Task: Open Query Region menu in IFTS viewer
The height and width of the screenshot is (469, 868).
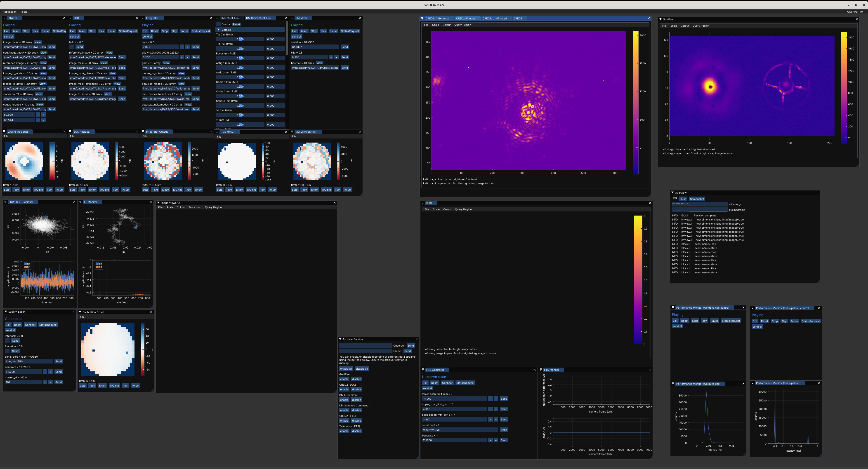Action: (463, 210)
